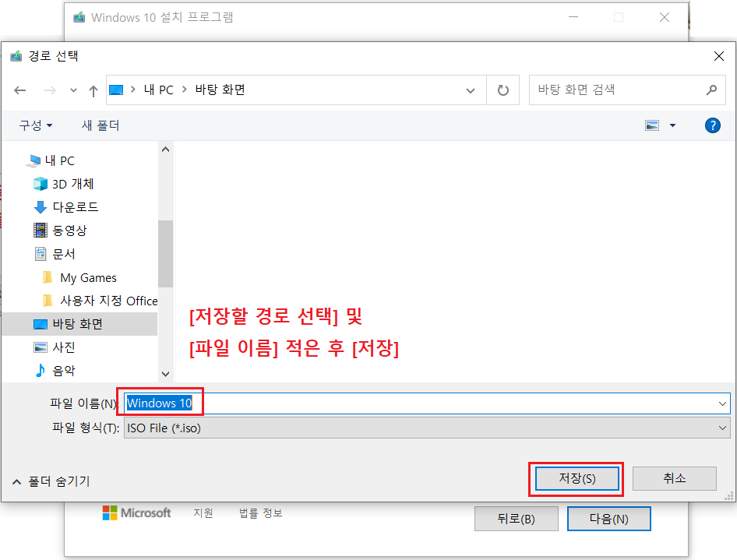
Task: Open help with the question mark
Action: pos(713,125)
